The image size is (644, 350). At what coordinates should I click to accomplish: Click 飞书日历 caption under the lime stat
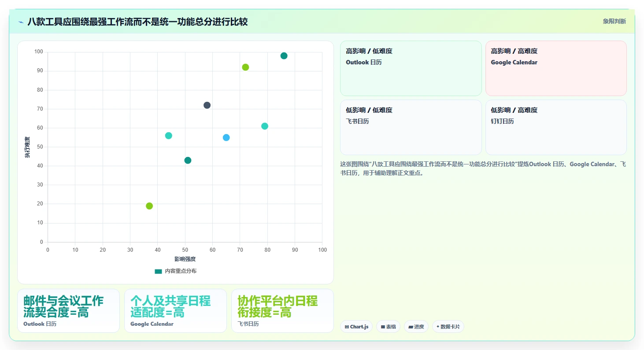coord(248,324)
